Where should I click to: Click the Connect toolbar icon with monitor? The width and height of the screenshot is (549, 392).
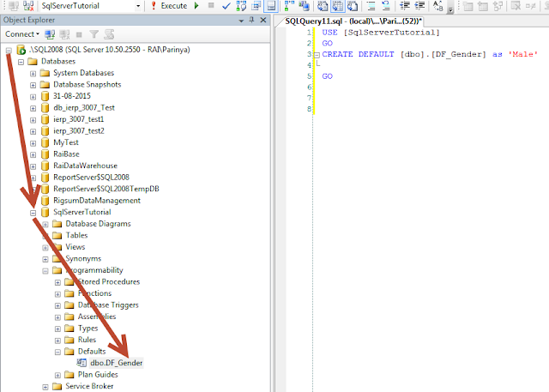tap(13, 6)
